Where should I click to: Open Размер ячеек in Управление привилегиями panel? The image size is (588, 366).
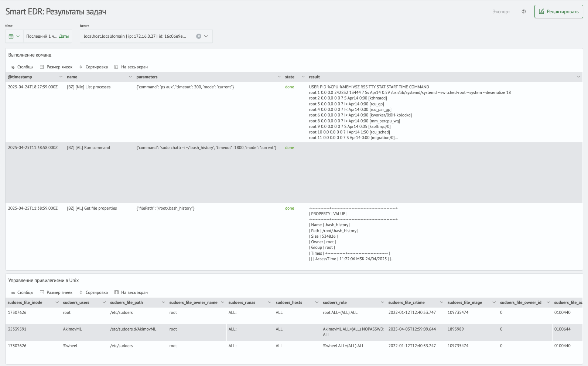[56, 292]
